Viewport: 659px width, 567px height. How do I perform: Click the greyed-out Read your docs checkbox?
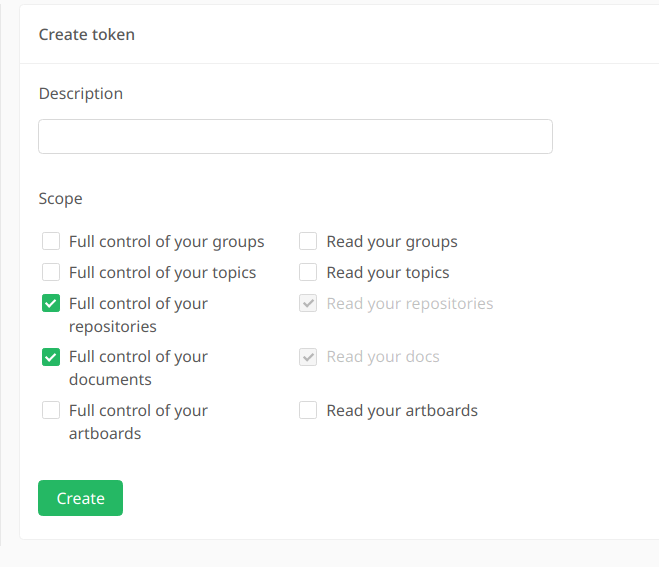click(308, 356)
